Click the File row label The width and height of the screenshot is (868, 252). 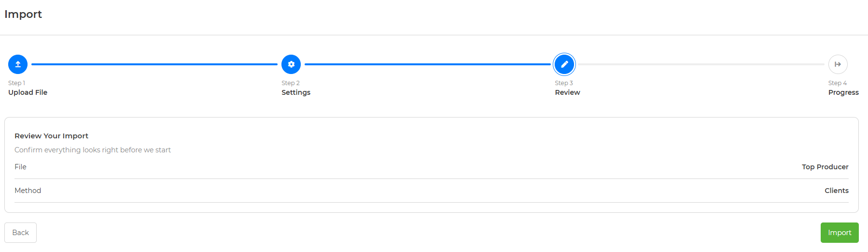[x=20, y=167]
